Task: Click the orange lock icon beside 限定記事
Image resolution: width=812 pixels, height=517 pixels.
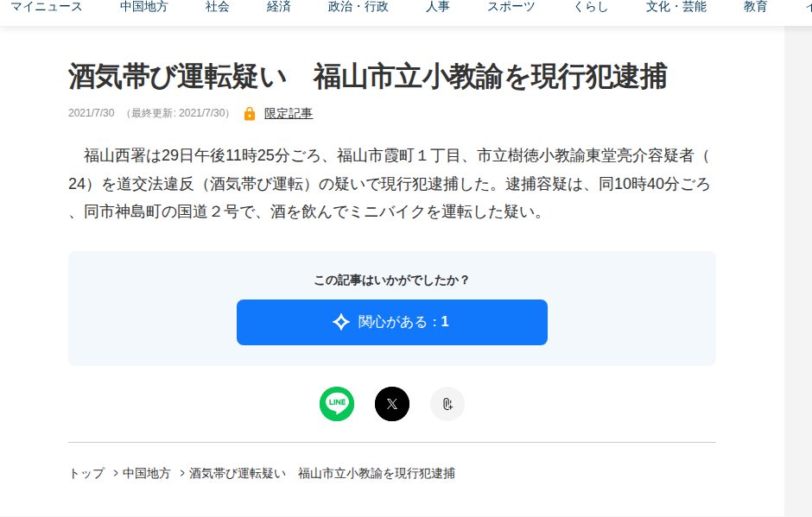Action: pos(249,113)
